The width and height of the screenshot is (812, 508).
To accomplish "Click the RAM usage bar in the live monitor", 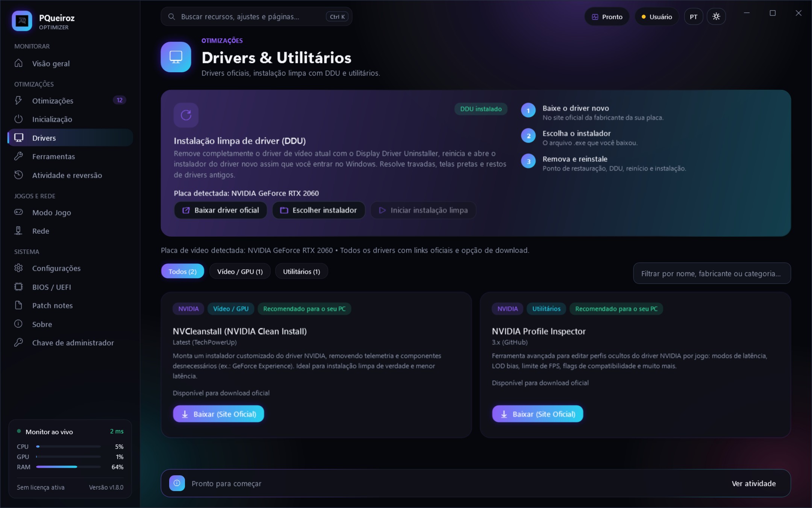I will point(68,467).
